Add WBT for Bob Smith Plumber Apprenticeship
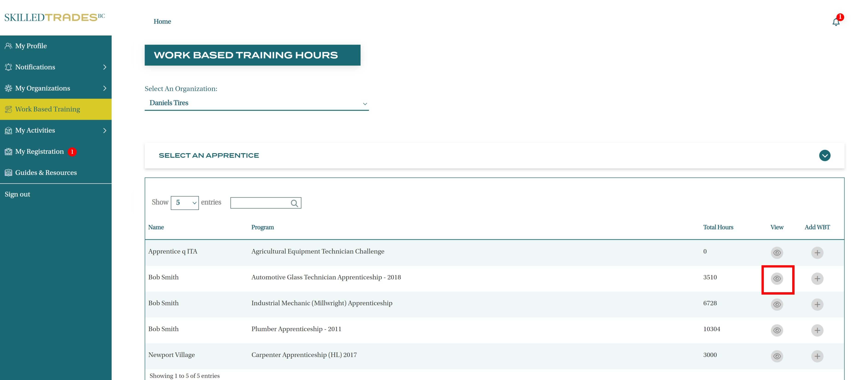 (x=817, y=330)
